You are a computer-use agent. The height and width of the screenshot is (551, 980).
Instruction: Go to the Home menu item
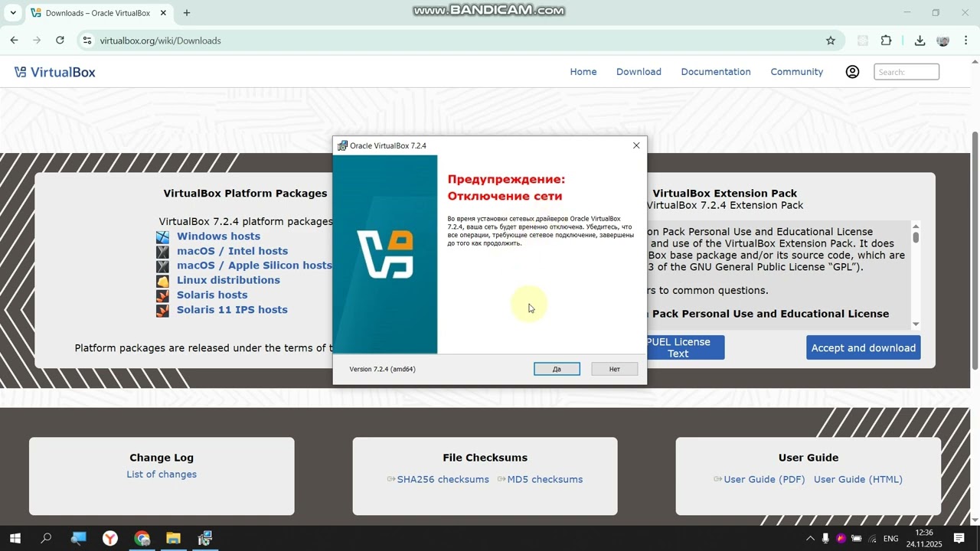click(583, 72)
